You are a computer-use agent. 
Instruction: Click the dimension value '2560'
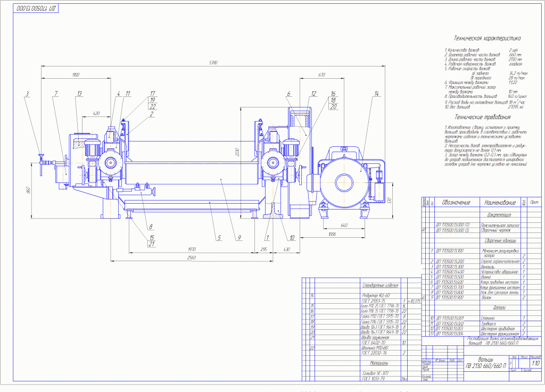pos(192,257)
